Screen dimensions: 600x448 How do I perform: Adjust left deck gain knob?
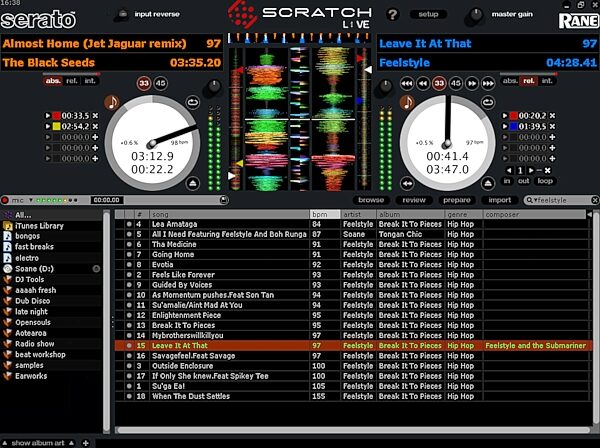(213, 88)
